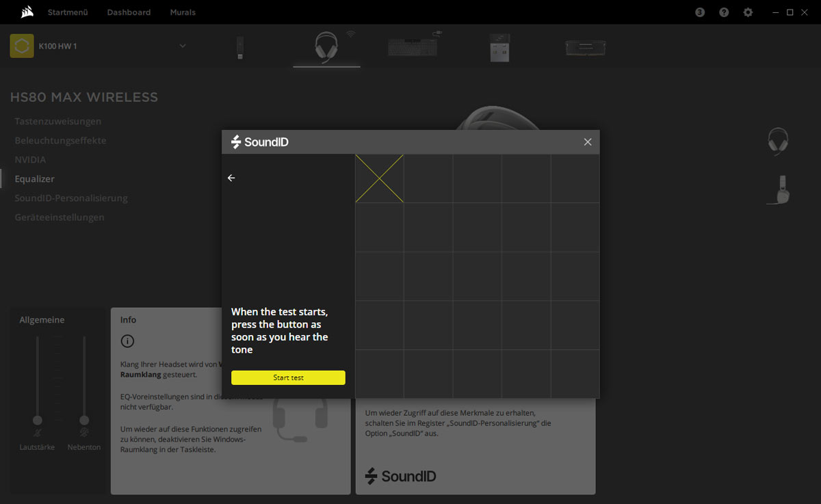
Task: Open Tastenzuweisungen in the sidebar
Action: point(58,121)
